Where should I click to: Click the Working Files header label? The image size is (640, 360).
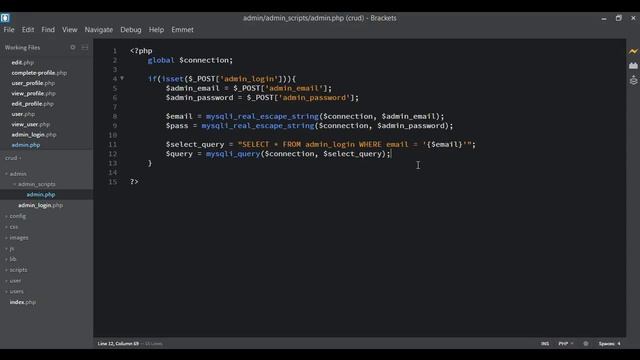coord(22,48)
